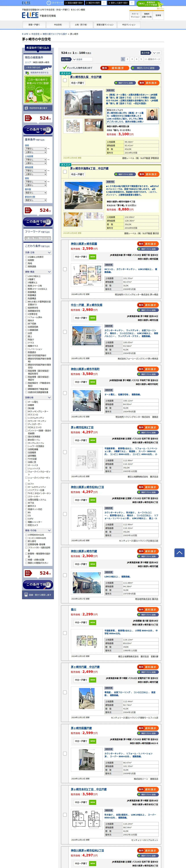The image size is (186, 868).
Task: Click the 最後のページ double-arrow pager link
Action: (152, 59)
